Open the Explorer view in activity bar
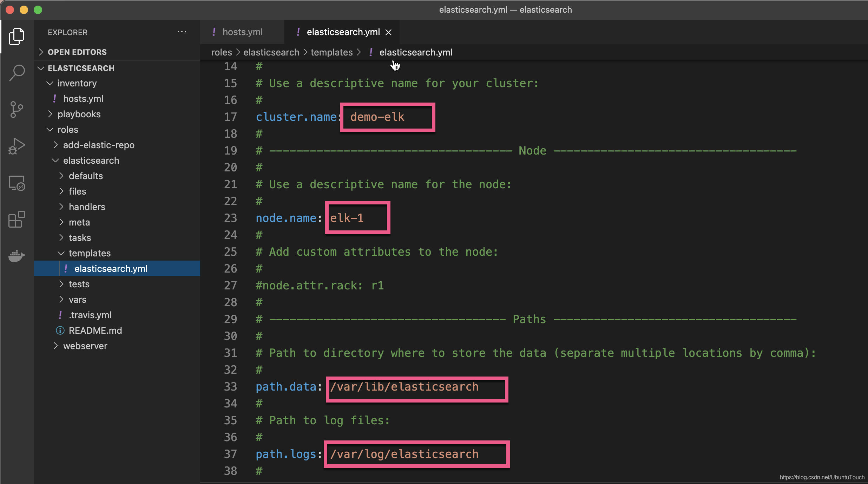Image resolution: width=868 pixels, height=484 pixels. coord(17,37)
